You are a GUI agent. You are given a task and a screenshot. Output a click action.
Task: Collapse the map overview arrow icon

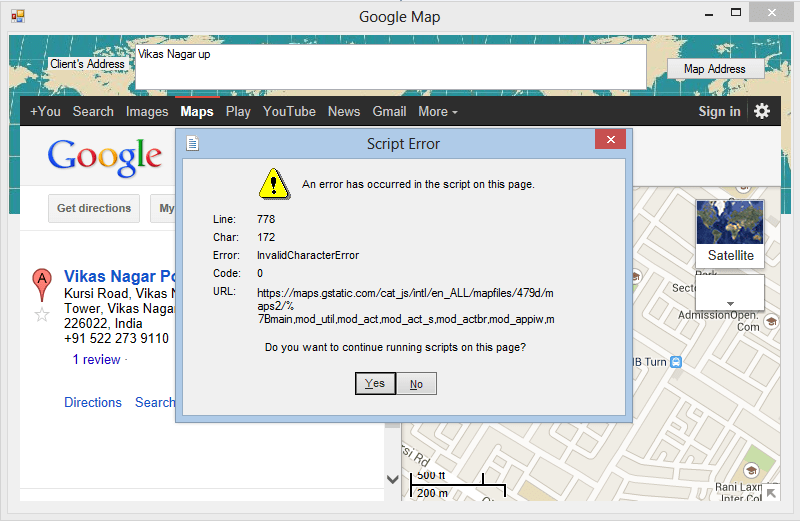tap(771, 492)
